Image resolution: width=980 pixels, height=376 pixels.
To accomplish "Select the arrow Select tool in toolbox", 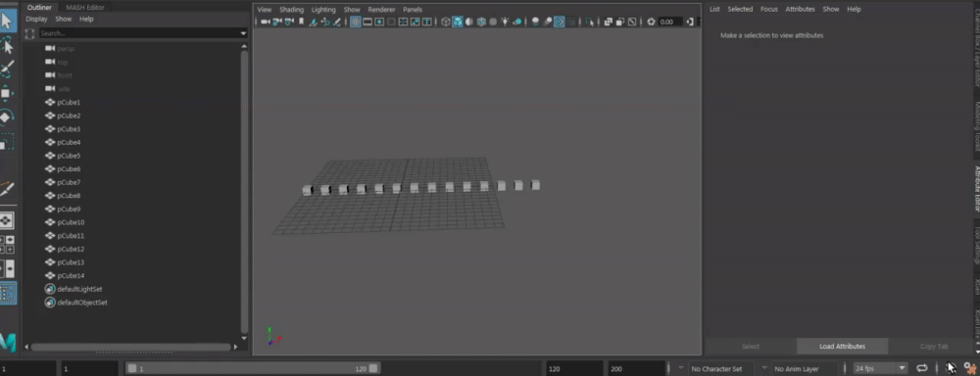I will [x=8, y=21].
